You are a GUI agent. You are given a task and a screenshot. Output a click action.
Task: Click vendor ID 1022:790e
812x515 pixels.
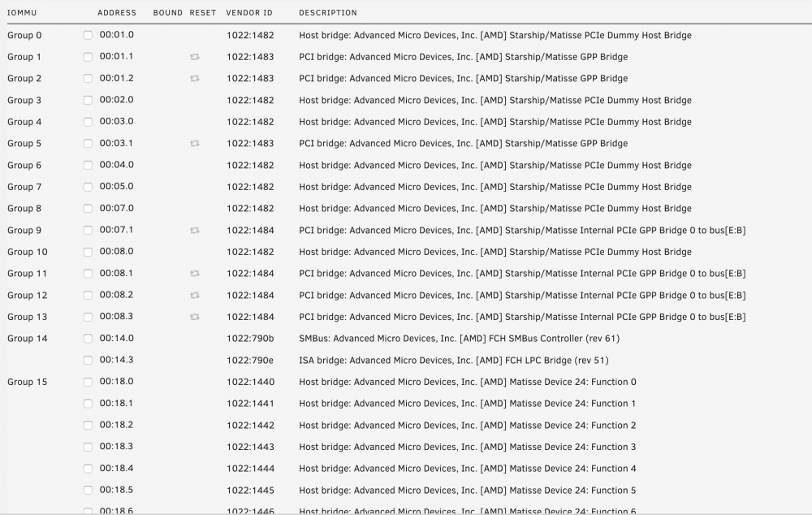coord(250,361)
